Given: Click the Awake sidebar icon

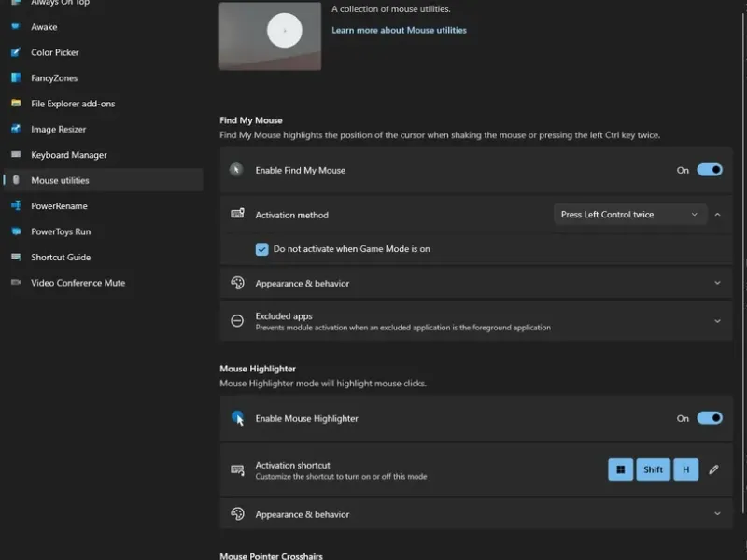Looking at the screenshot, I should [16, 27].
